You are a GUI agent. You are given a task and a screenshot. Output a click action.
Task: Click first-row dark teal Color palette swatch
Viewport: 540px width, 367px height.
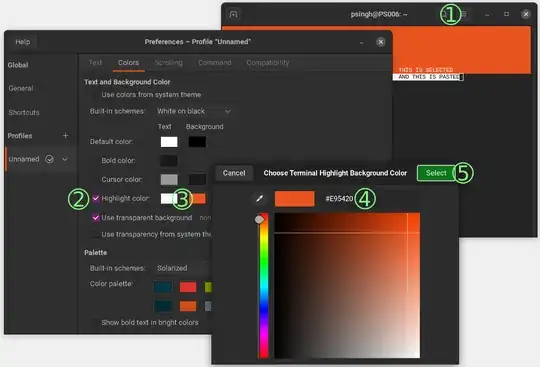click(163, 287)
